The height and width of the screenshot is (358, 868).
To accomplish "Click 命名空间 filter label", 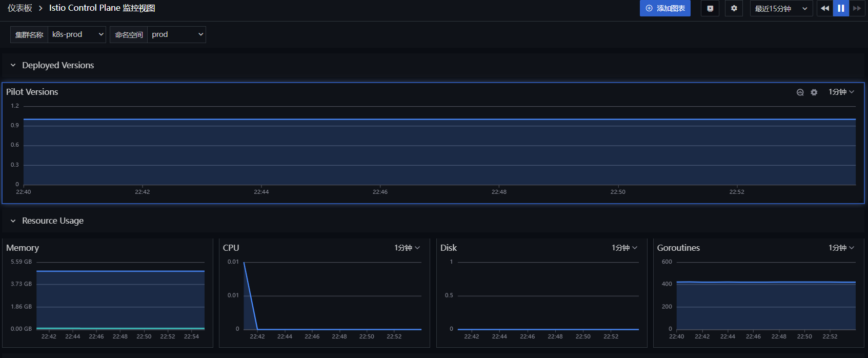I will [x=129, y=34].
